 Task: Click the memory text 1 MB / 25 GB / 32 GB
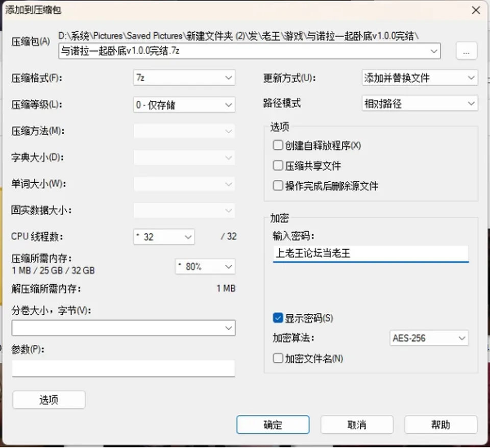[x=53, y=270]
